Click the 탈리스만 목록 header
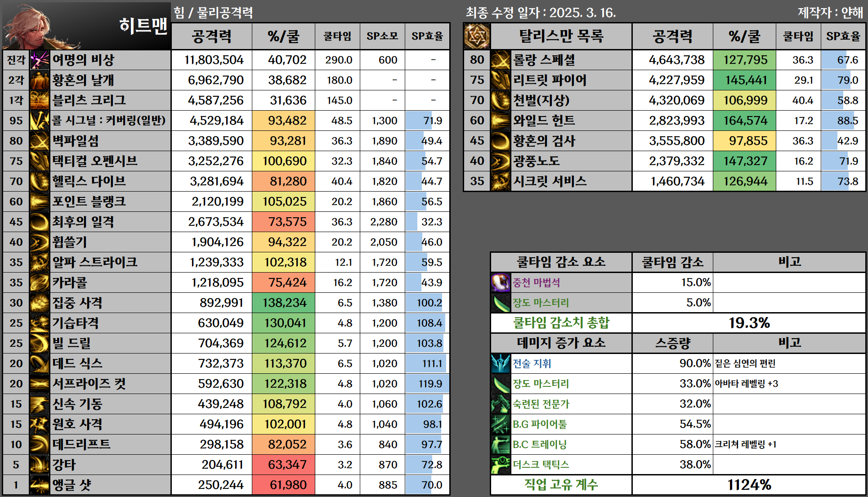The width and height of the screenshot is (868, 497). pyautogui.click(x=561, y=36)
